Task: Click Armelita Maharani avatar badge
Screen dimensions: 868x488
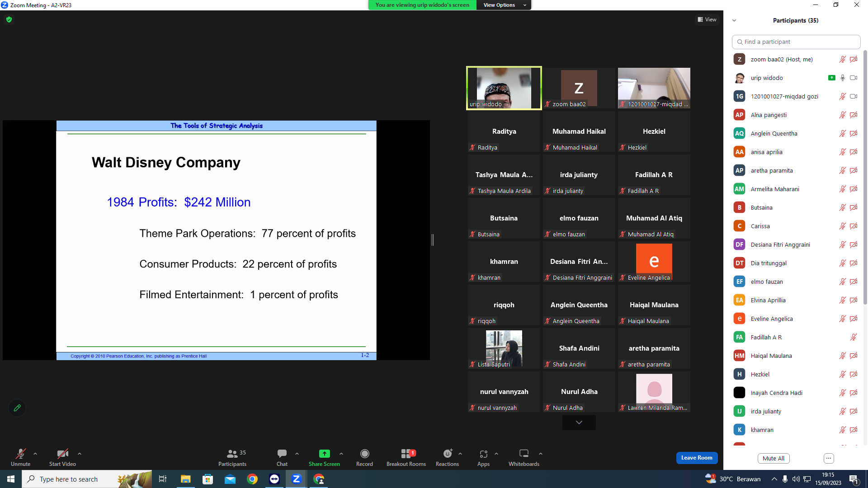Action: (740, 189)
